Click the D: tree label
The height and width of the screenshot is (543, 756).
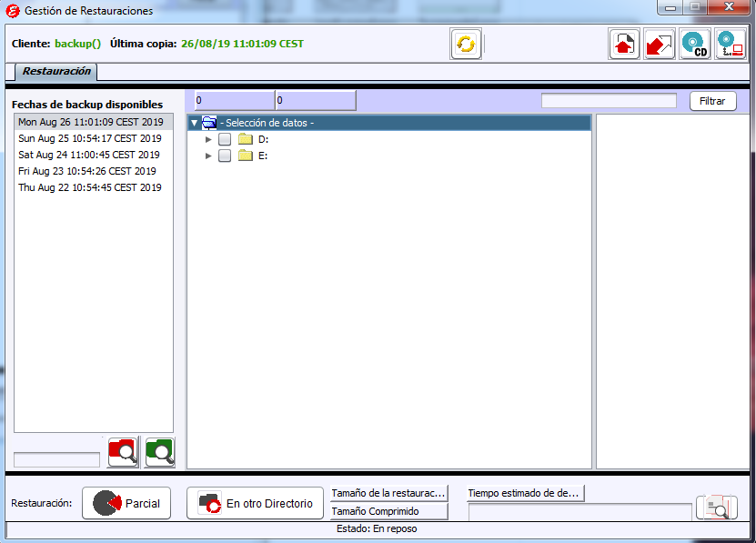click(263, 139)
